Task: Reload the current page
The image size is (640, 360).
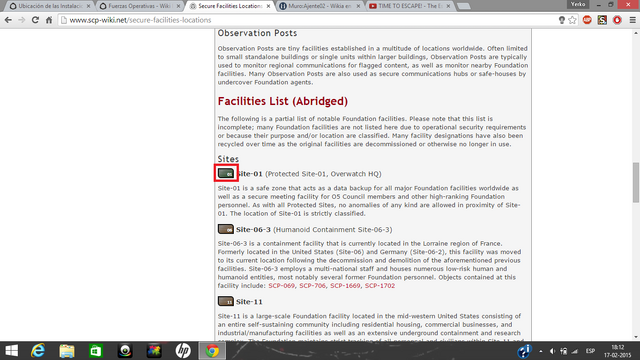Action: (x=35, y=20)
